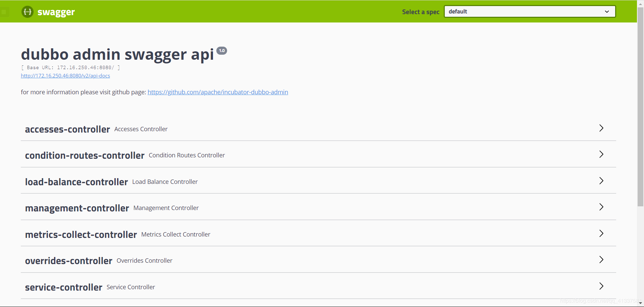This screenshot has width=644, height=307.
Task: Click the 'Condition Routes Controller' description text
Action: 187,155
